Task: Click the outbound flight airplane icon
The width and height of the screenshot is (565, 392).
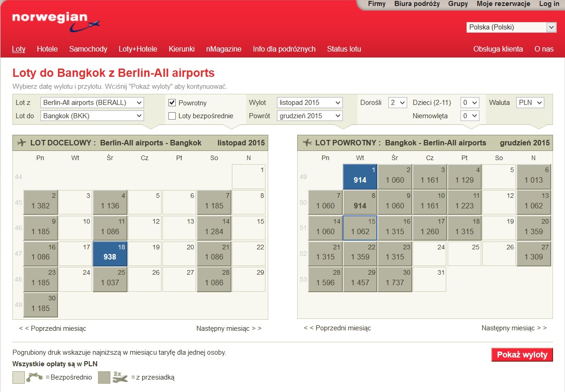Action: 22,143
